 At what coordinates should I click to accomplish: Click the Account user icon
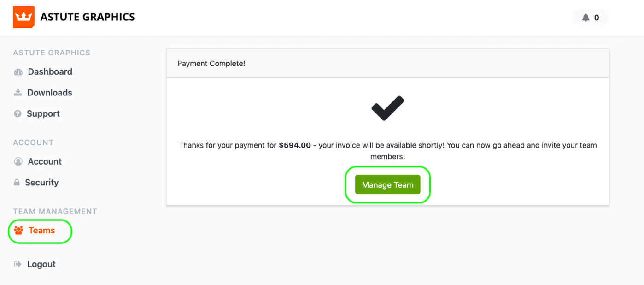(x=18, y=162)
